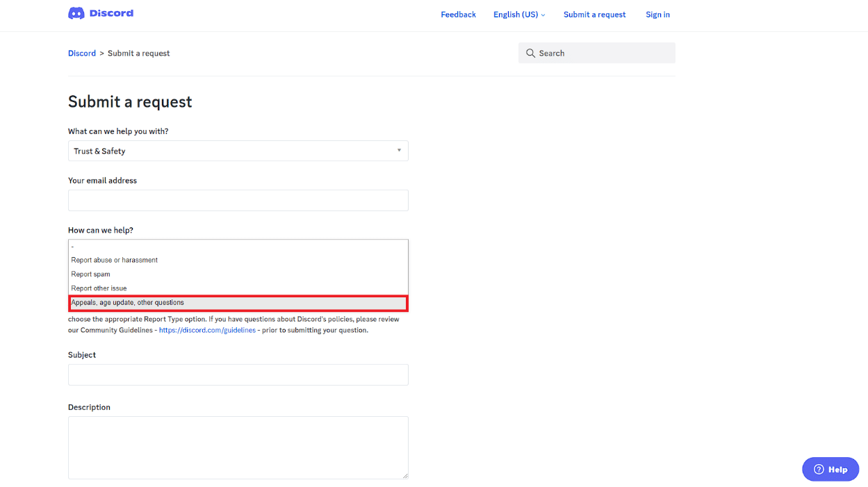The width and height of the screenshot is (868, 487).
Task: Grab the Description box resize handle
Action: (x=405, y=476)
